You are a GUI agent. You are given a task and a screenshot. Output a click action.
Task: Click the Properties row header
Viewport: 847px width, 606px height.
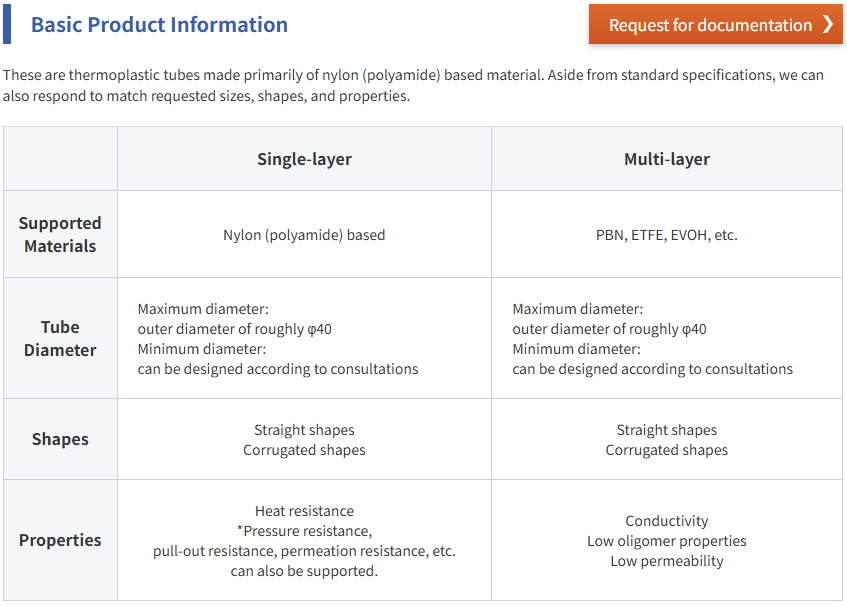[x=60, y=540]
